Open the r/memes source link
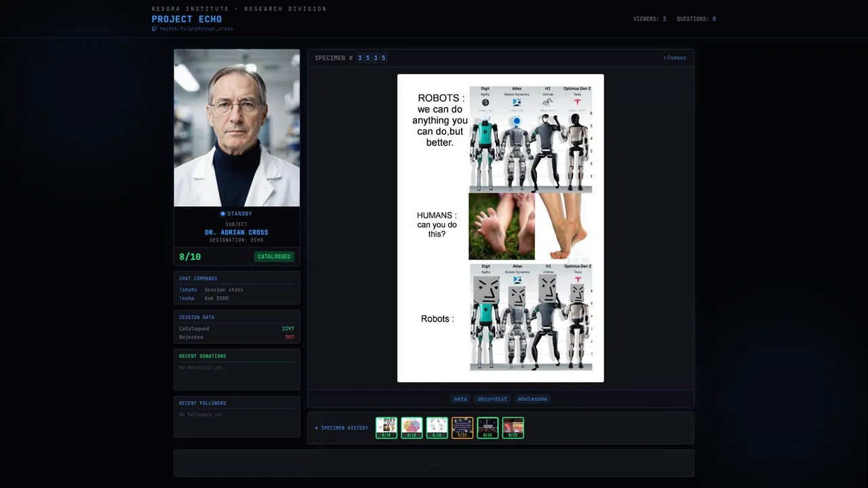Image resolution: width=868 pixels, height=488 pixels. pyautogui.click(x=675, y=58)
